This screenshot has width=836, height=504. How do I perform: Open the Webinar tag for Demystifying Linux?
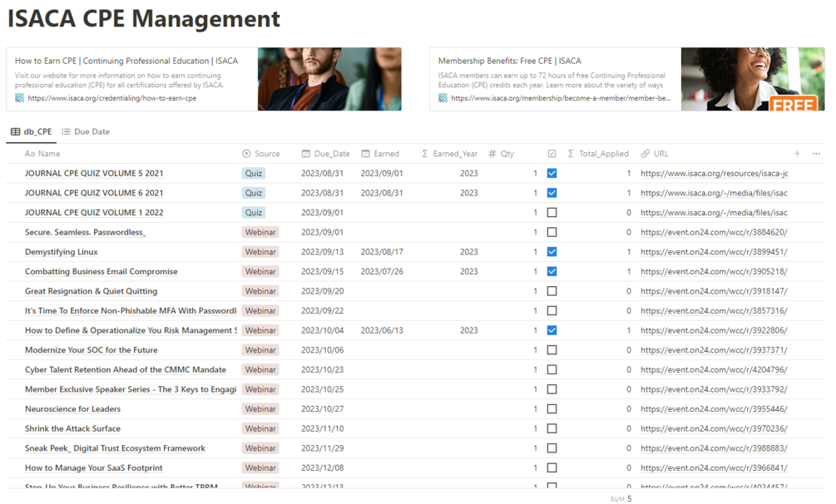pos(260,252)
